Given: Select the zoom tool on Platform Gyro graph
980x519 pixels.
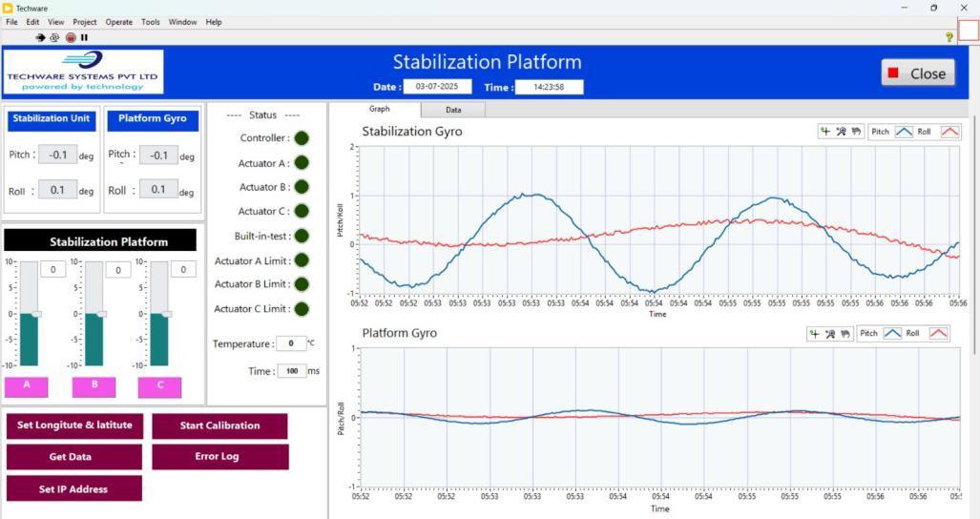Looking at the screenshot, I should pos(829,334).
